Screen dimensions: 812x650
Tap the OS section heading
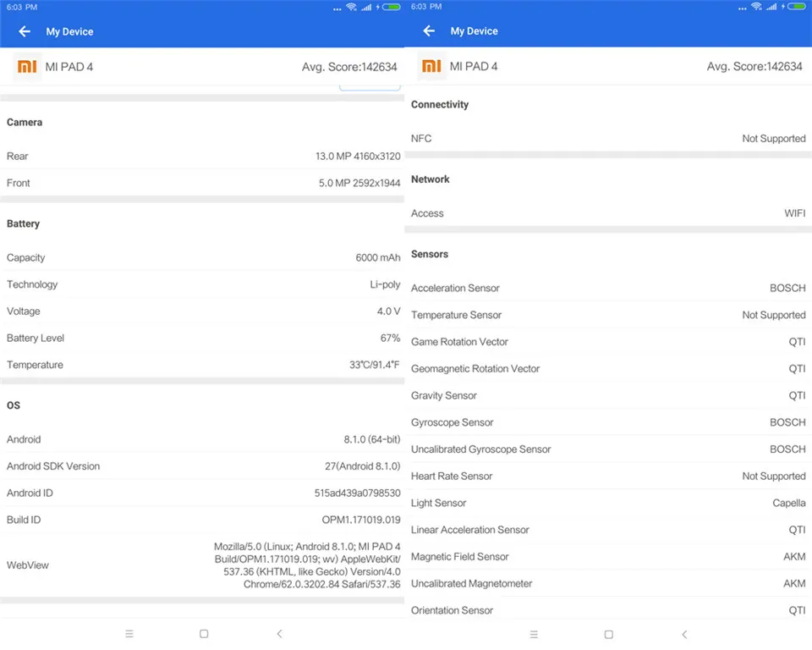(x=14, y=405)
